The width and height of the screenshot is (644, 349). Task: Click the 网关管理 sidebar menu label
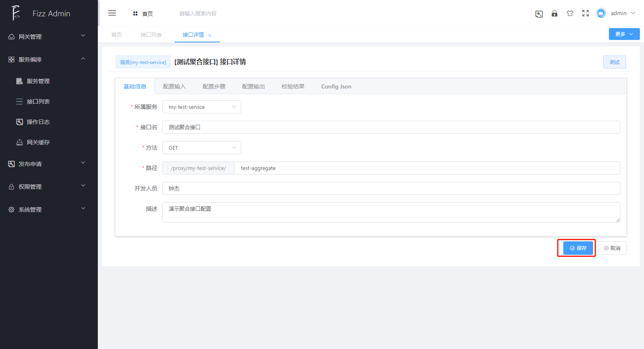point(30,37)
